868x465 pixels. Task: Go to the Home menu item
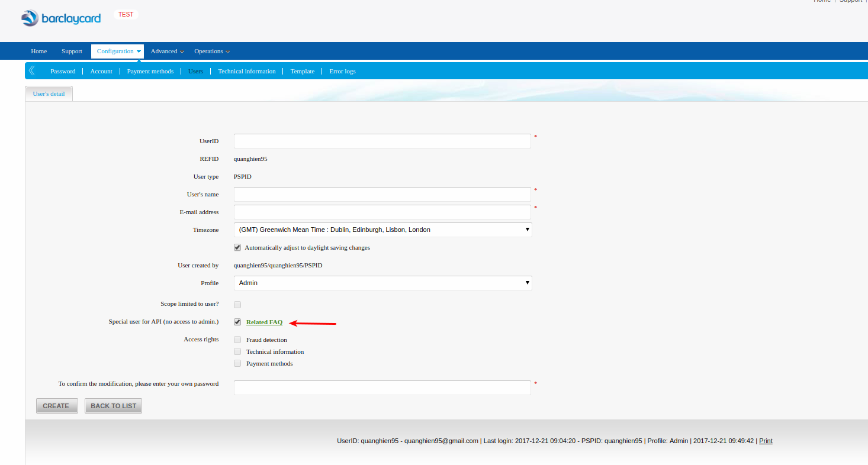(39, 51)
